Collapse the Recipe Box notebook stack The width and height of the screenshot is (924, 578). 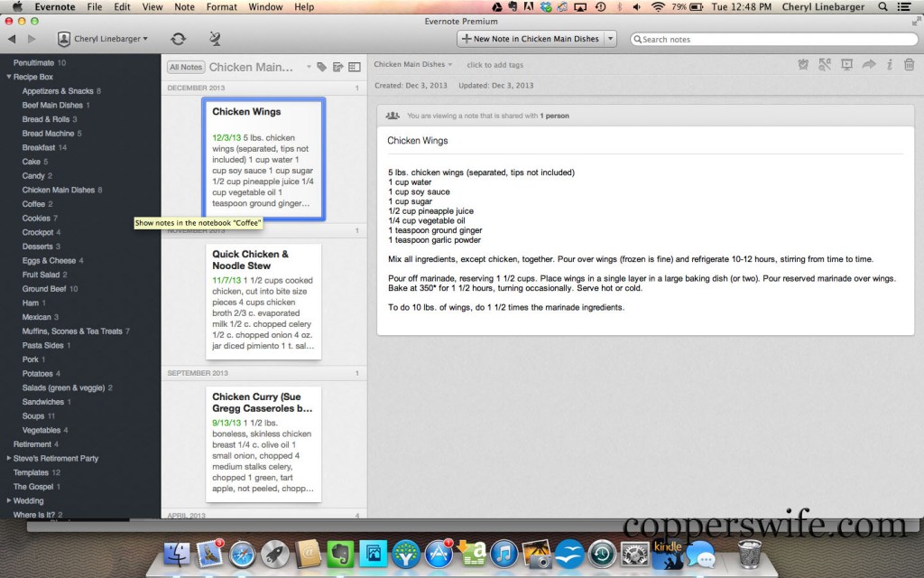coord(9,77)
